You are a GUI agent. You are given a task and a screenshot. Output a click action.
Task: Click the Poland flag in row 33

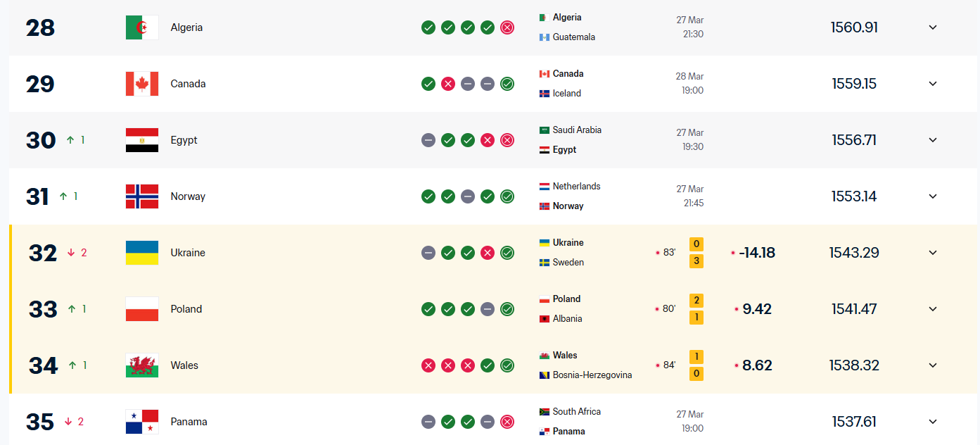point(141,309)
